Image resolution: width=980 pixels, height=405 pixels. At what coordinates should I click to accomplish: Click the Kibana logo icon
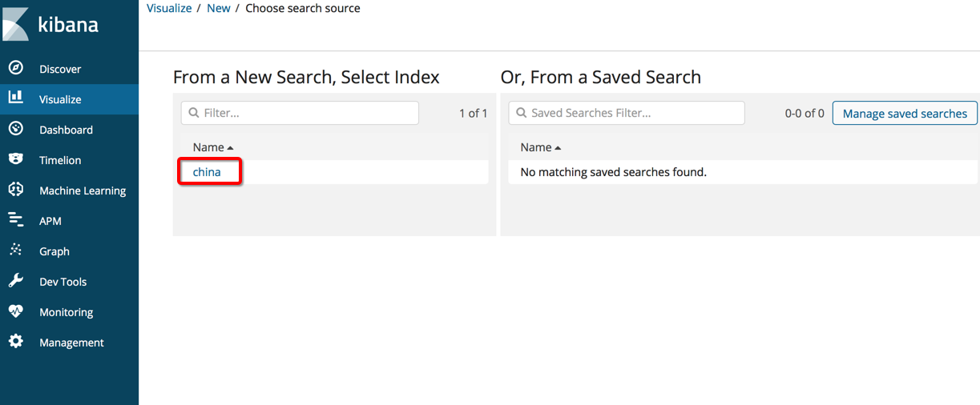[x=16, y=24]
